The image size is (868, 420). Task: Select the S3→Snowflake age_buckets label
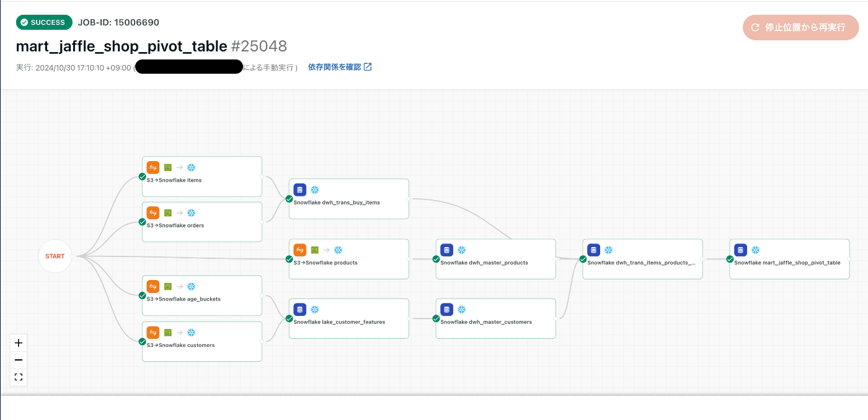pyautogui.click(x=184, y=299)
